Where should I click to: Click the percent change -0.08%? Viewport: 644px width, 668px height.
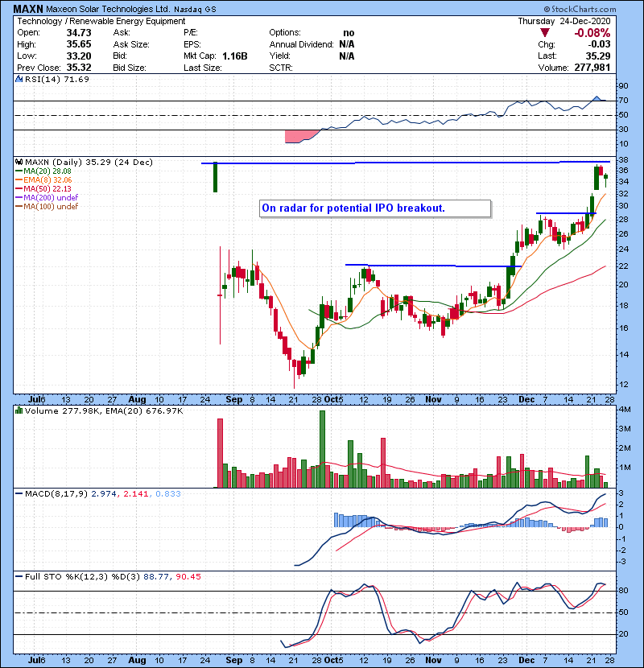pos(592,33)
